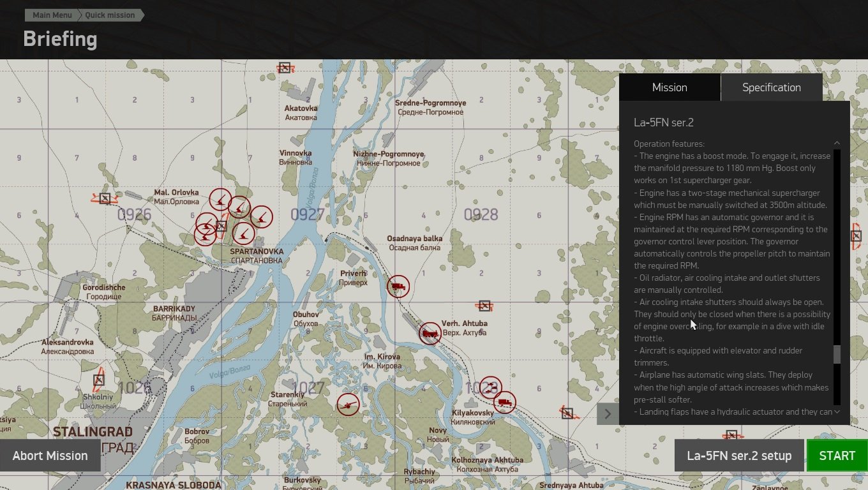
Task: Abort the mission
Action: (50, 456)
